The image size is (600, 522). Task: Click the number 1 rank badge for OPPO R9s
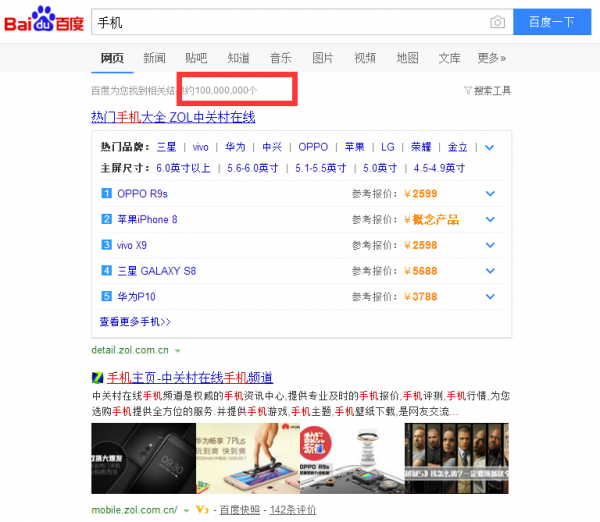coord(106,194)
